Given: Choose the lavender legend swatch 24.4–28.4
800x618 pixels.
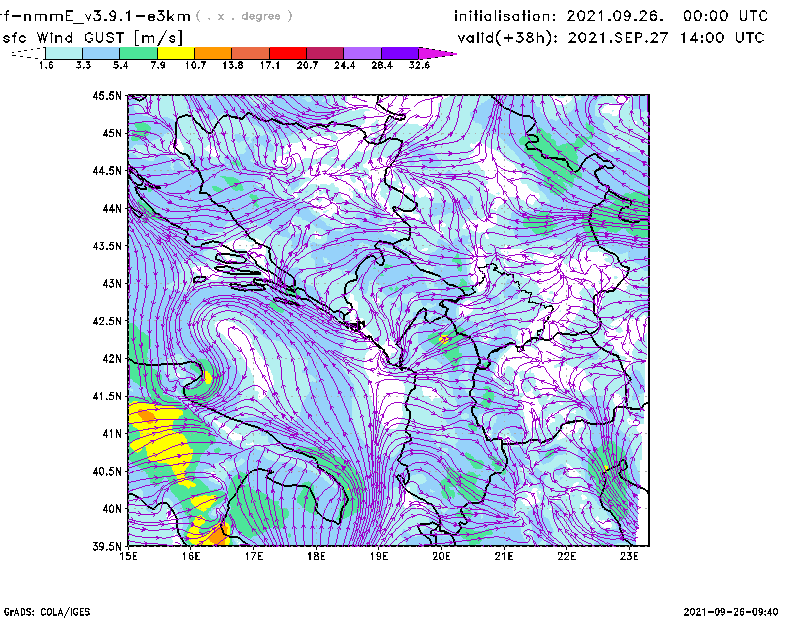Looking at the screenshot, I should coord(362,53).
